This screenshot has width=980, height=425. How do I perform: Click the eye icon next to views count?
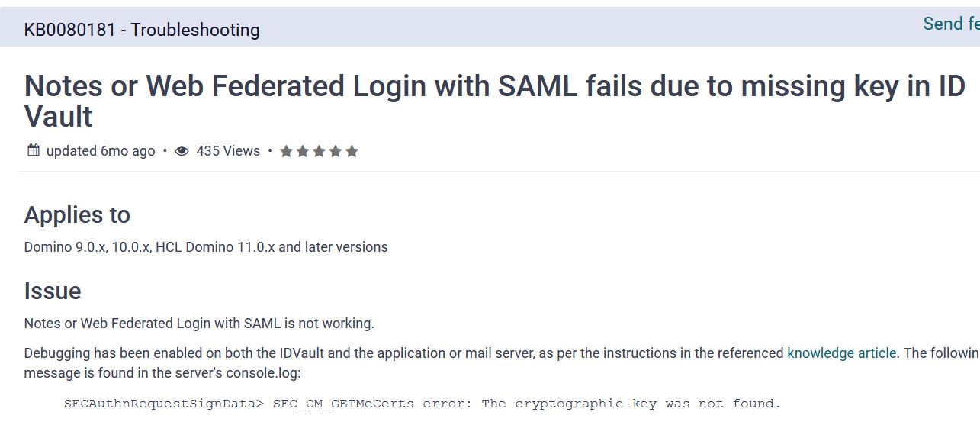point(182,151)
